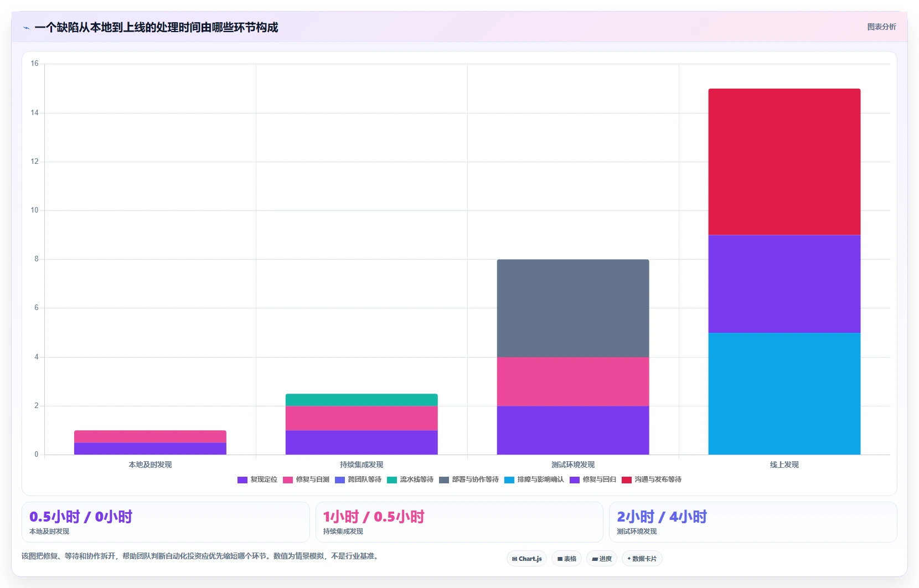
Task: Click the purple segment of 本地及时发现 bar
Action: click(x=150, y=448)
